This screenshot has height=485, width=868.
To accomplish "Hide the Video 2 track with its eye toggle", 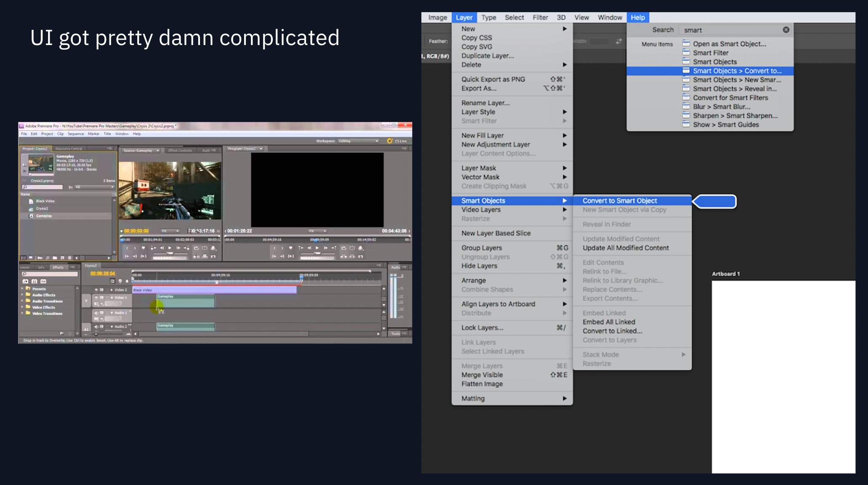I will point(96,290).
